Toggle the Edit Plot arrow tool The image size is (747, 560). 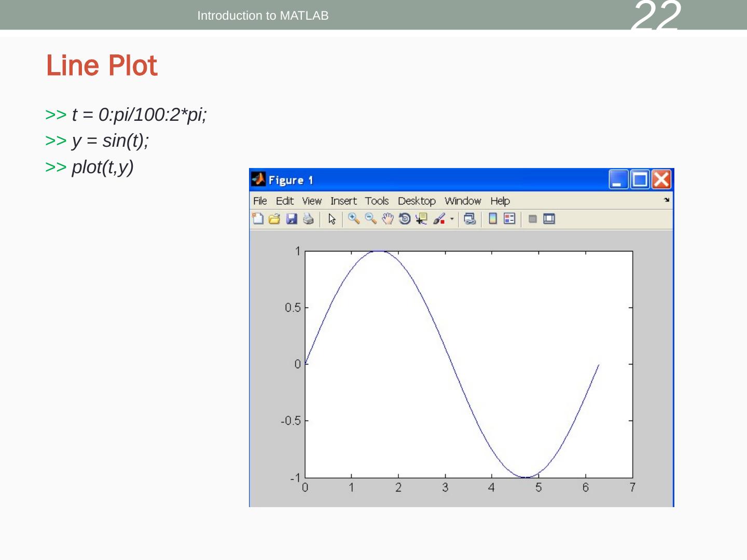332,219
